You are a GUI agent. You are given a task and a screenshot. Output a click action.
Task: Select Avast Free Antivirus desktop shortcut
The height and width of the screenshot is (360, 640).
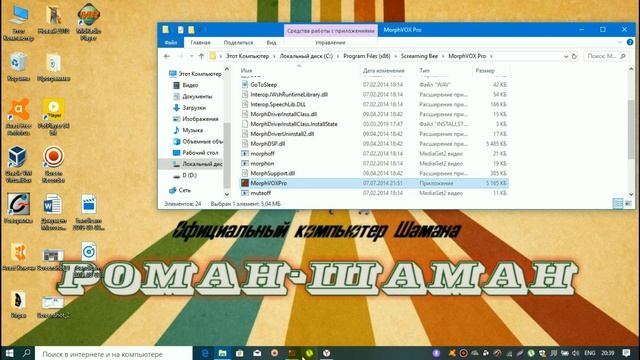(18, 117)
